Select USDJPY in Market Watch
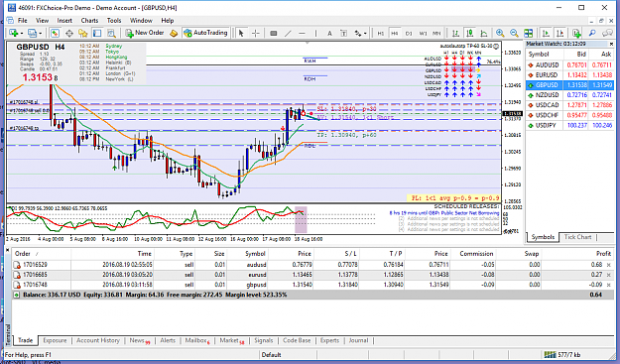 (569, 125)
